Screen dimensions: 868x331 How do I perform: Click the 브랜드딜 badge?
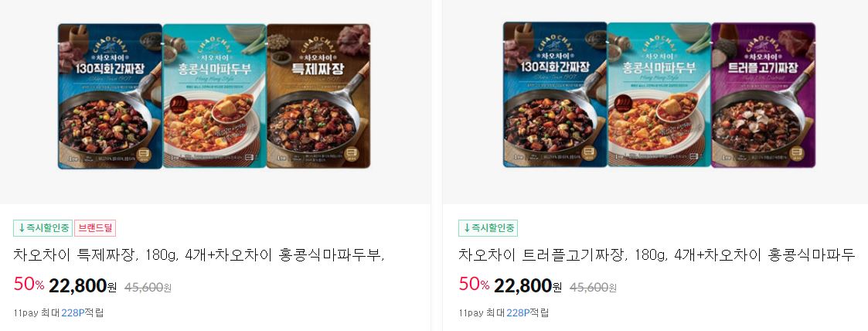[94, 228]
